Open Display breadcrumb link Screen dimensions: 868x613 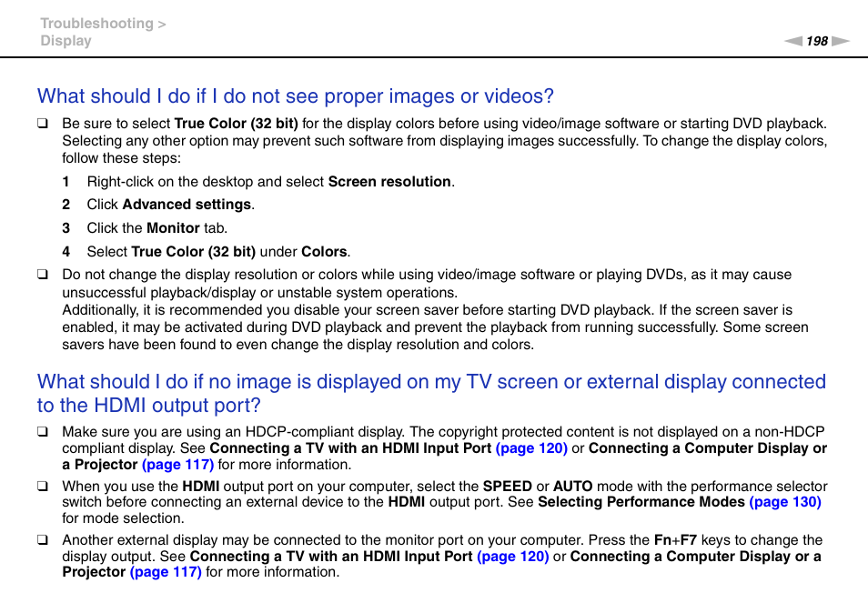pyautogui.click(x=66, y=41)
